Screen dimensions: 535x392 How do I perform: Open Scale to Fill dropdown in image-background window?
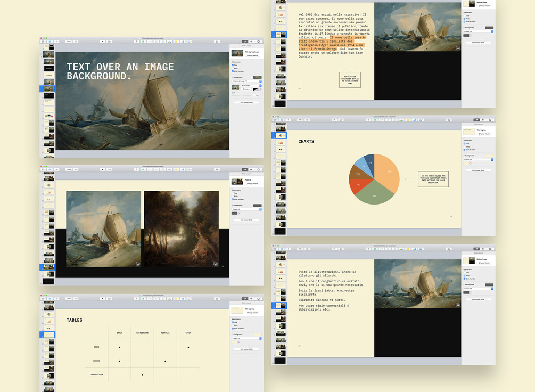251,86
